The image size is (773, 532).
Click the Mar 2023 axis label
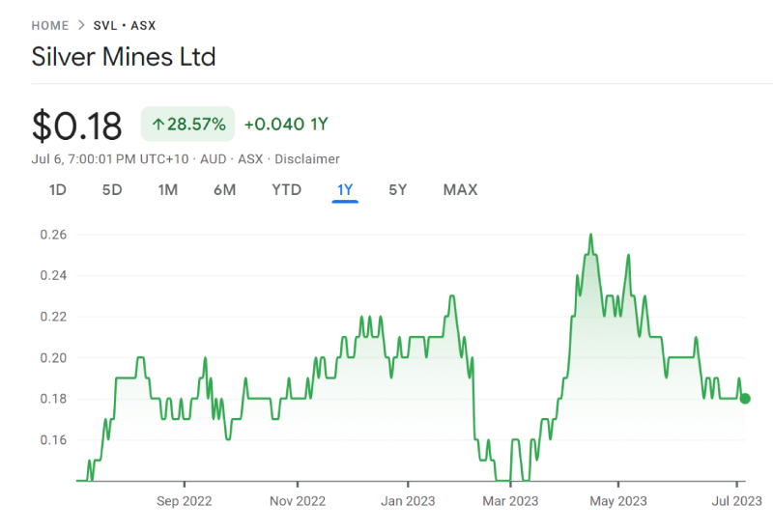510,501
